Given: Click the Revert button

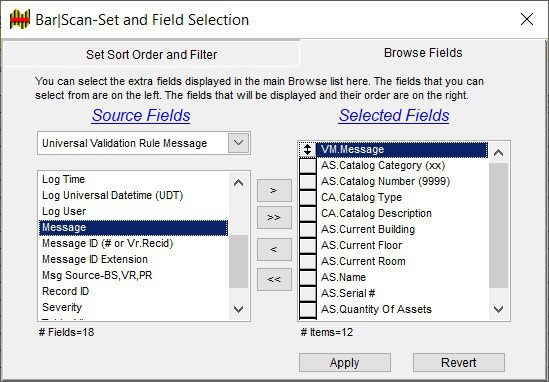Looking at the screenshot, I should pyautogui.click(x=459, y=363).
